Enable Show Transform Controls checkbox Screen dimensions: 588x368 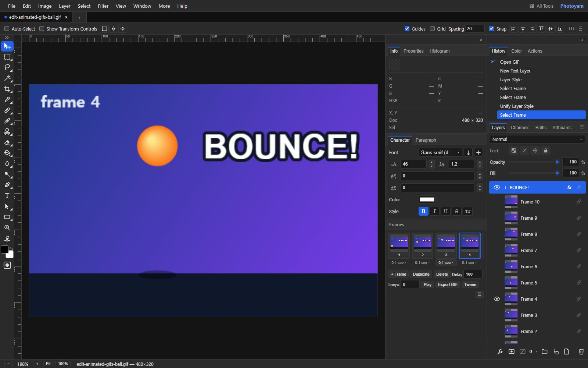tap(42, 29)
